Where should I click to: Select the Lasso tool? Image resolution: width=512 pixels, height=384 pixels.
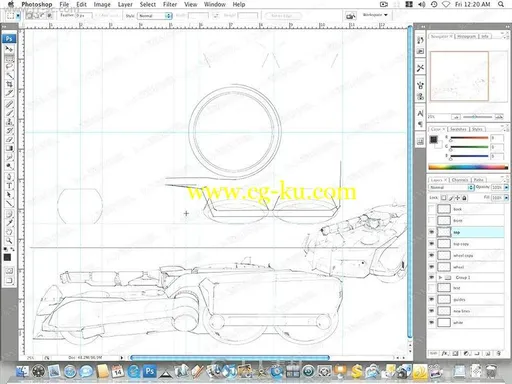pos(9,67)
